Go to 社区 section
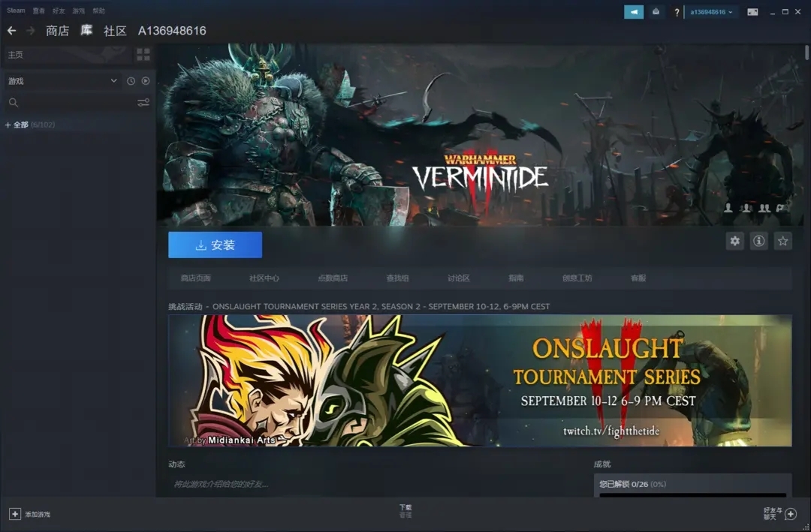Image resolution: width=811 pixels, height=532 pixels. click(115, 31)
